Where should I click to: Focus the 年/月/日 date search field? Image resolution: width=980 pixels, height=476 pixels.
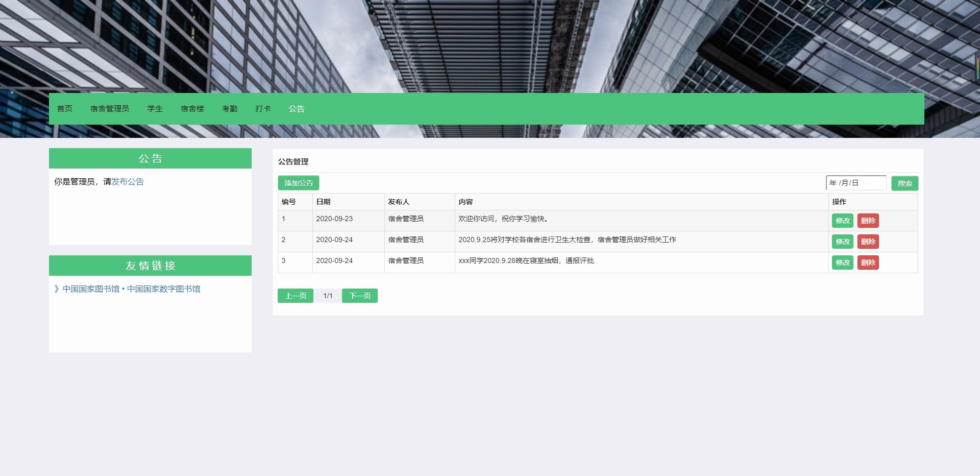(856, 183)
